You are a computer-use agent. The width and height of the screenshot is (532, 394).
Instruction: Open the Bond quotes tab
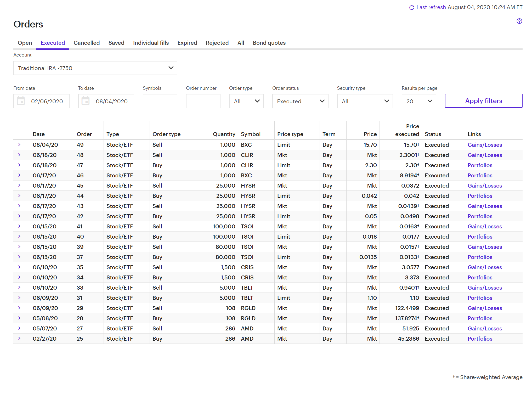269,43
